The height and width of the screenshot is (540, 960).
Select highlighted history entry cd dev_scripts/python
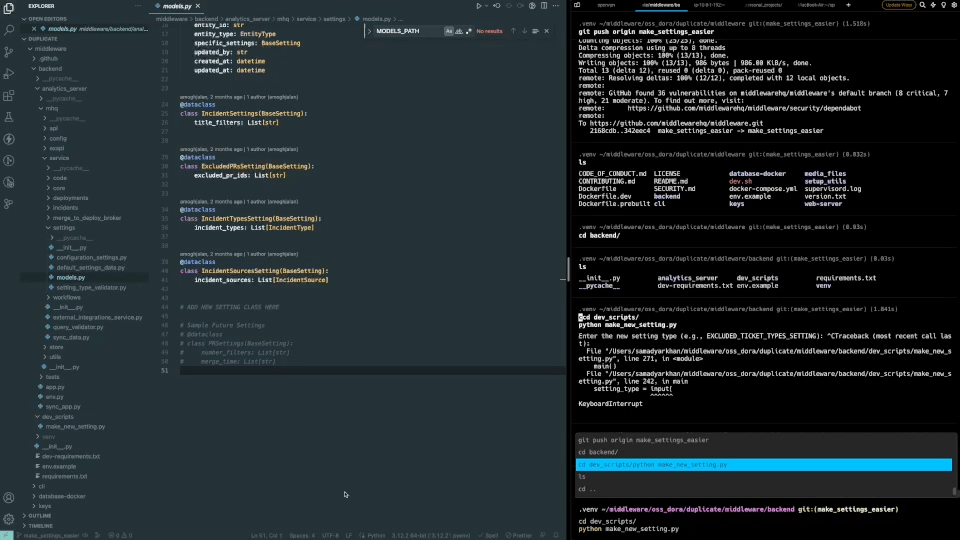point(764,465)
